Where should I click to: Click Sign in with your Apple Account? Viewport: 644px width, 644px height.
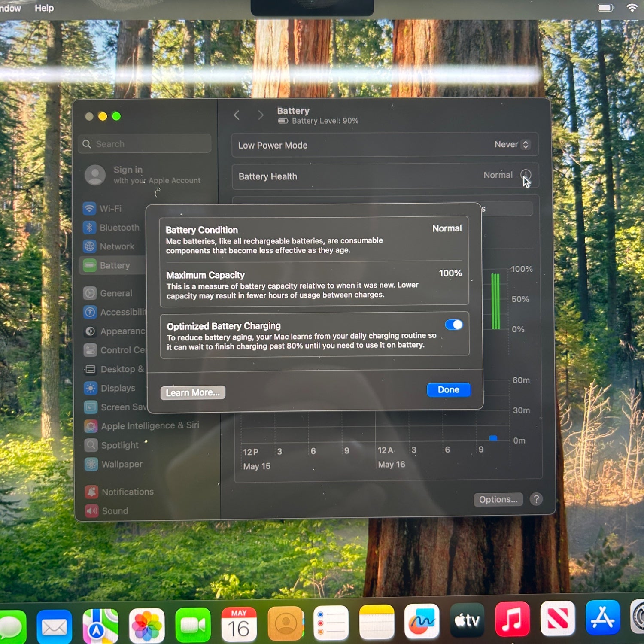point(144,175)
